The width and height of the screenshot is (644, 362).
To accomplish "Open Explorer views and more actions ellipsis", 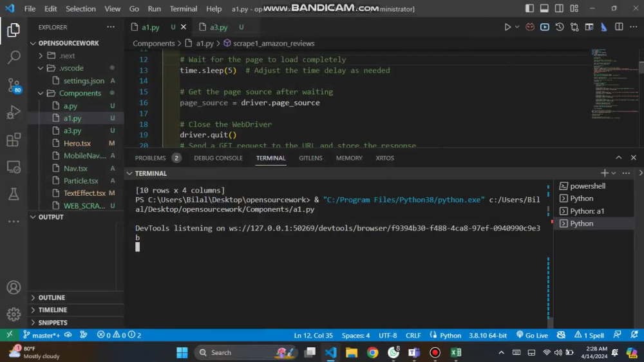I will tap(111, 27).
